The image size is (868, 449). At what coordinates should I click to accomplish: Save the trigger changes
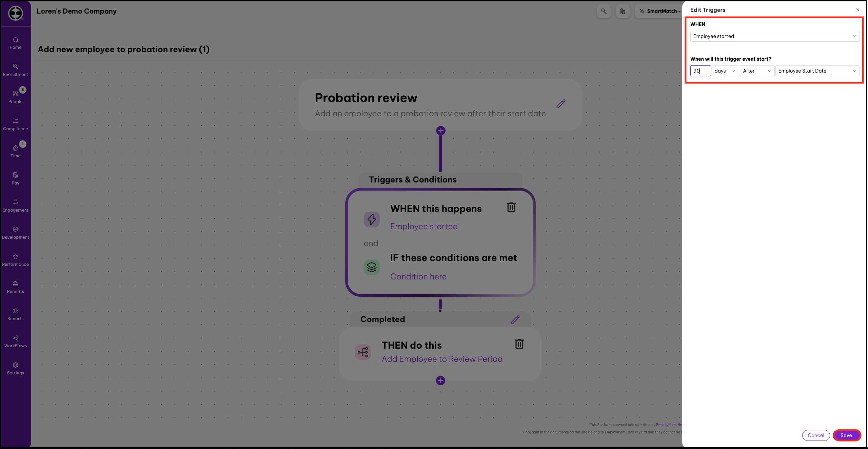(846, 435)
